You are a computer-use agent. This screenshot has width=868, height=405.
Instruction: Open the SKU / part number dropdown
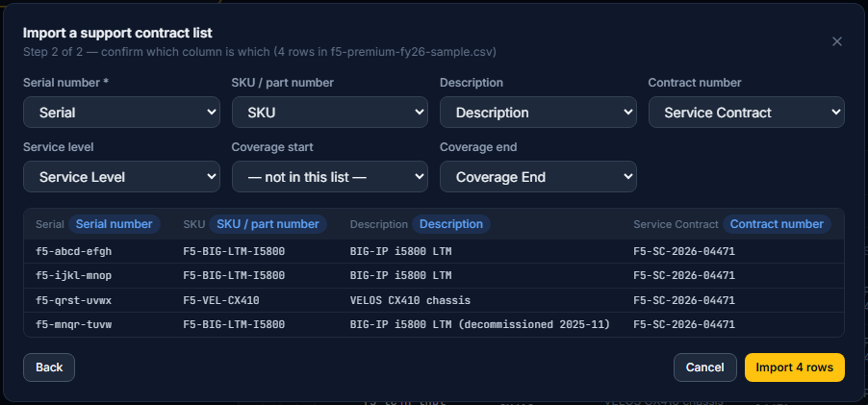pyautogui.click(x=330, y=113)
